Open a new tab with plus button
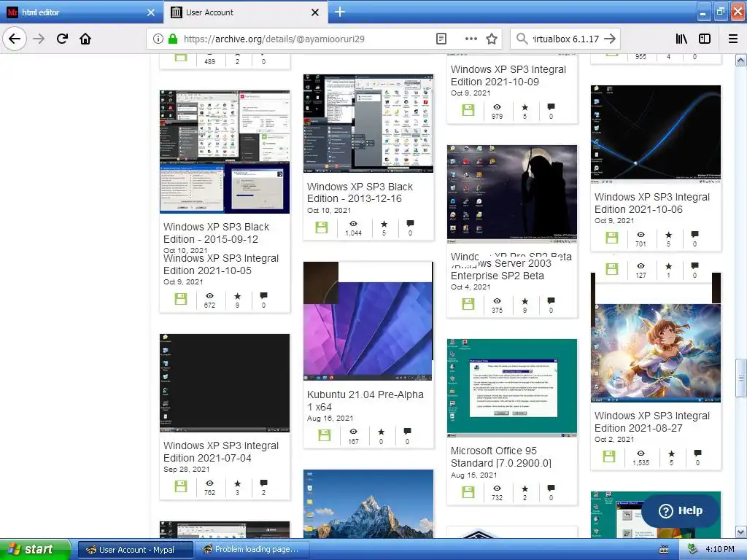This screenshot has height=560, width=747. click(x=340, y=12)
